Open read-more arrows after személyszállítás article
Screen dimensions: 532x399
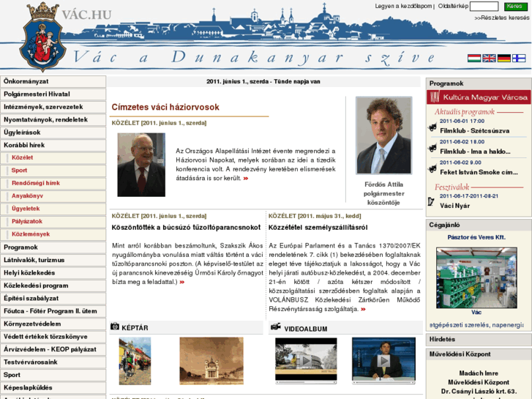point(364,310)
